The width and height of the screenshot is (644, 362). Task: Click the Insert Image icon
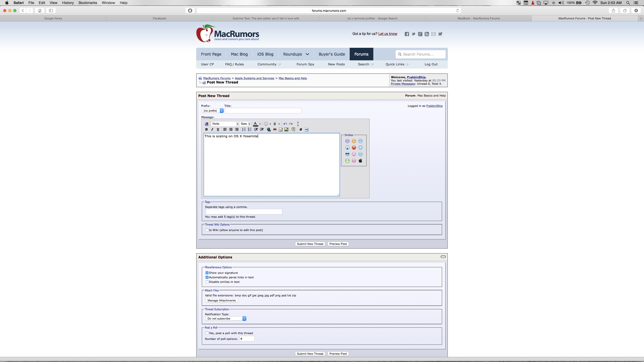point(286,129)
